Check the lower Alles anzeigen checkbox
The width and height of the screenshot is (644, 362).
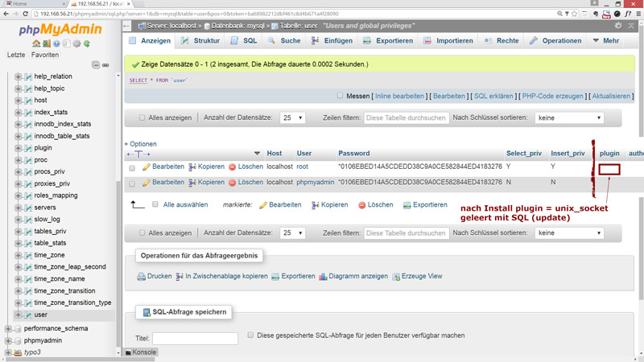click(x=142, y=232)
